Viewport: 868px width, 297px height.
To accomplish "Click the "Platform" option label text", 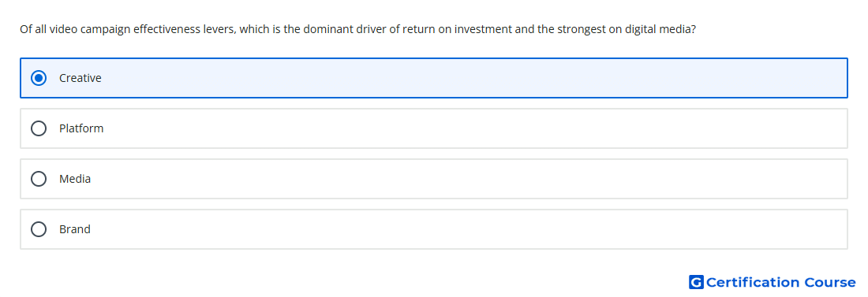I will [x=81, y=128].
